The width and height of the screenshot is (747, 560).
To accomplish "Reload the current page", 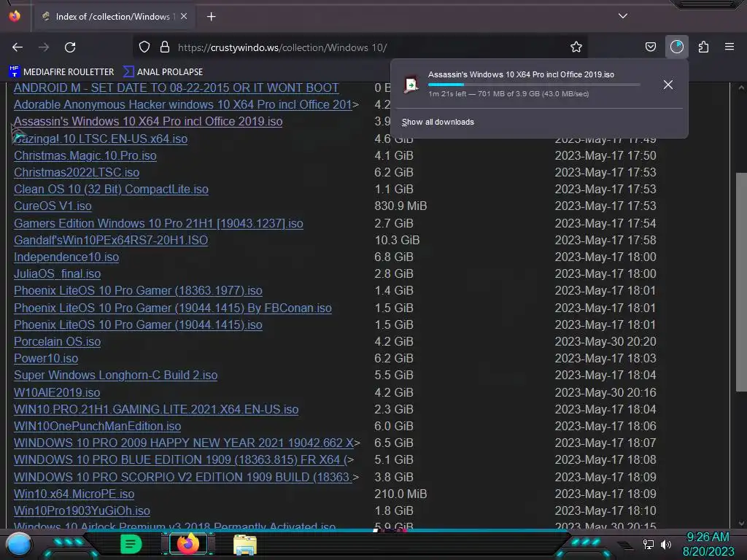I will (x=70, y=47).
